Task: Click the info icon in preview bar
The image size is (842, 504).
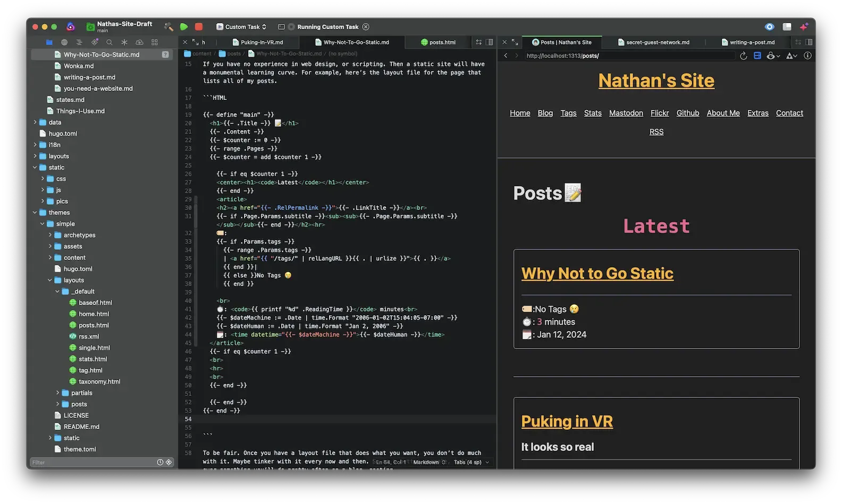Action: [x=807, y=56]
